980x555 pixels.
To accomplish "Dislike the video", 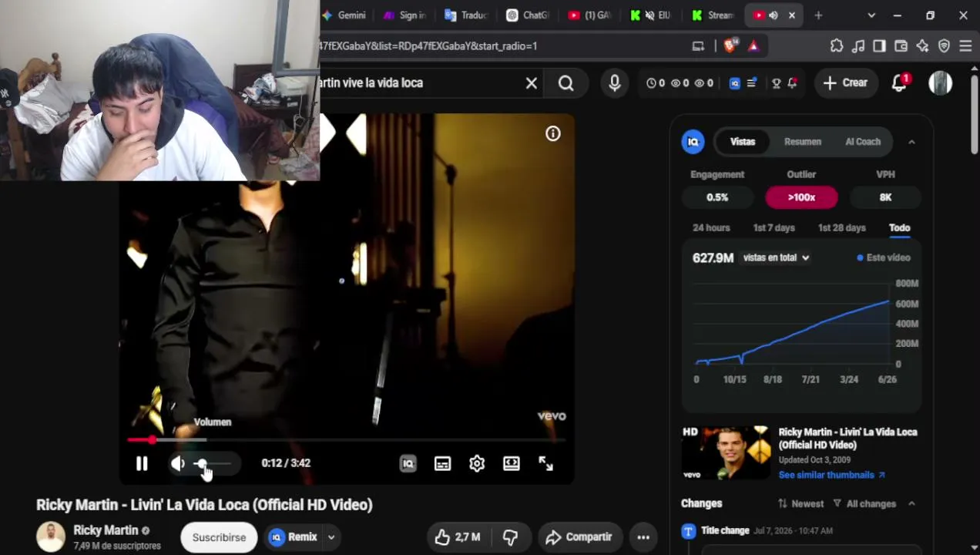I will pos(510,537).
